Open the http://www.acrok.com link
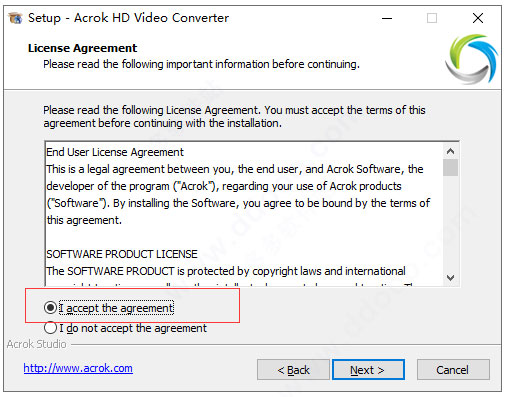The image size is (506, 397). point(78,368)
